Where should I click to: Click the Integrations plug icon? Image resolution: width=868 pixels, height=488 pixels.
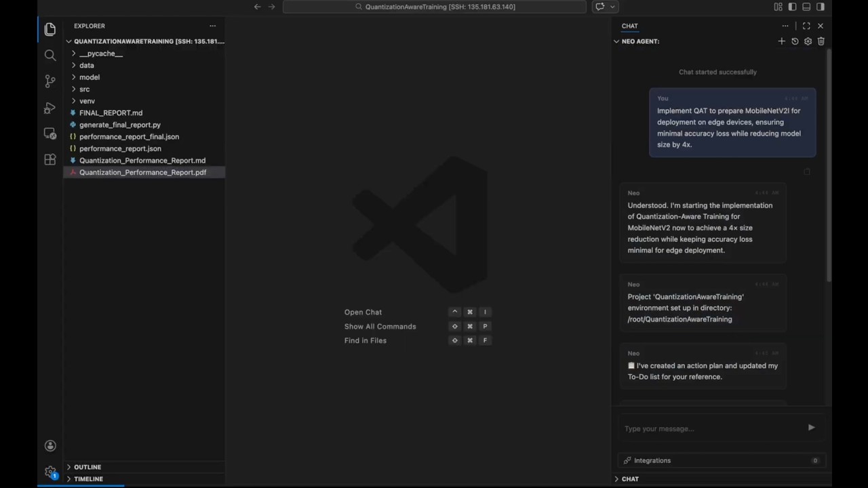pyautogui.click(x=627, y=460)
